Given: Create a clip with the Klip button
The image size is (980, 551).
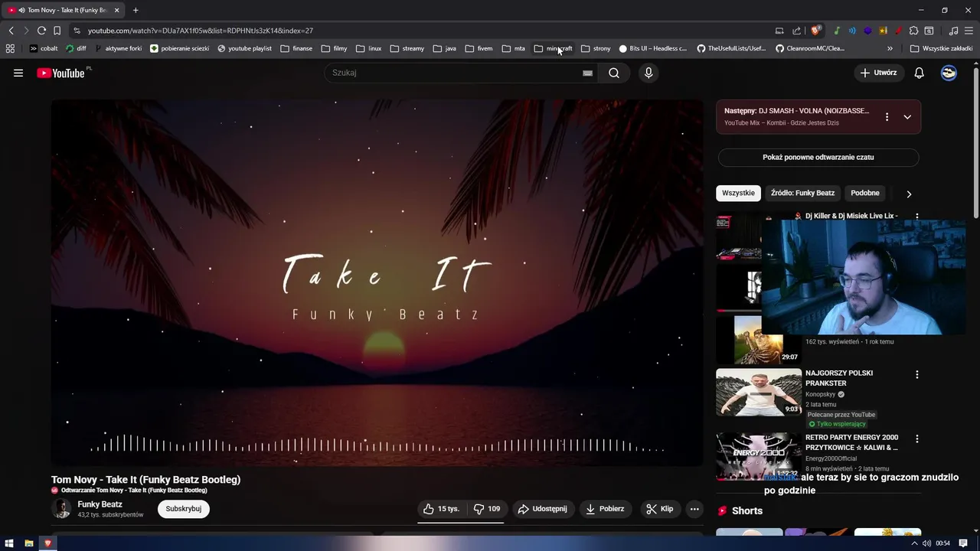Looking at the screenshot, I should [659, 509].
